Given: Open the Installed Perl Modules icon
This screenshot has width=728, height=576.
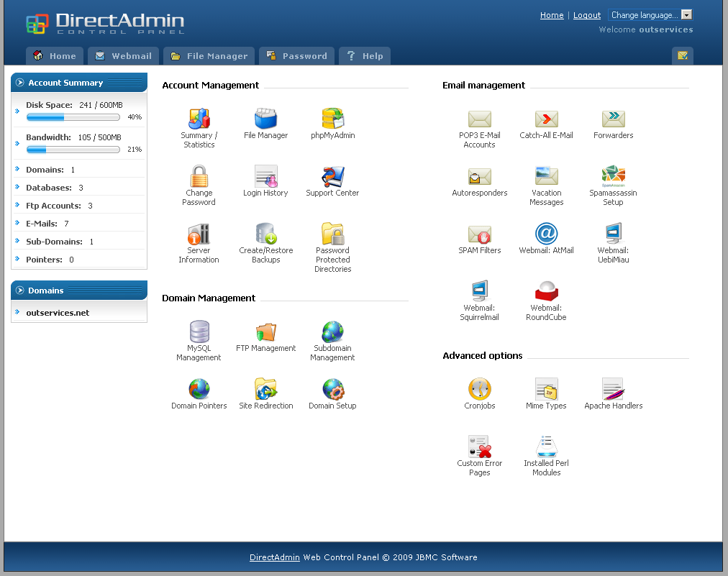Looking at the screenshot, I should [x=547, y=447].
